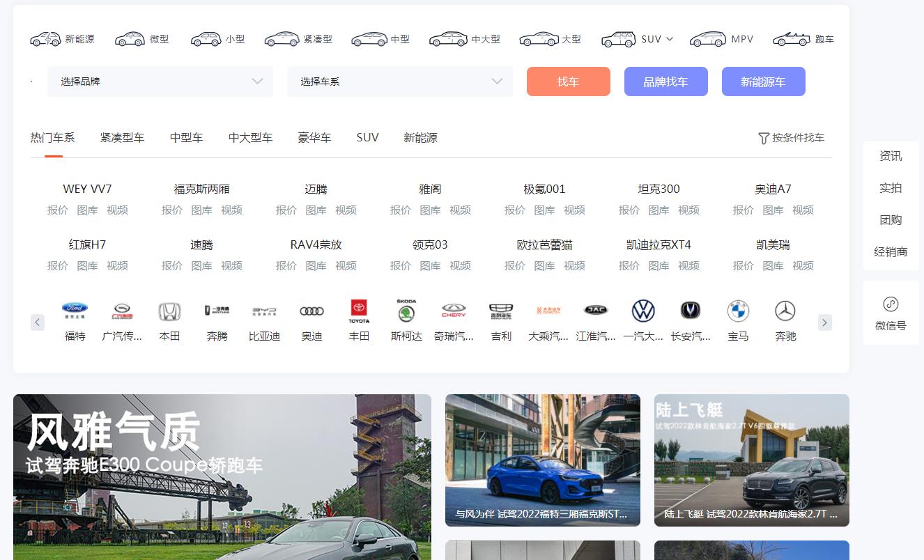Open the 奔驰E300 Coupe feature image
Viewport: 924px width, 560px height.
click(222, 477)
